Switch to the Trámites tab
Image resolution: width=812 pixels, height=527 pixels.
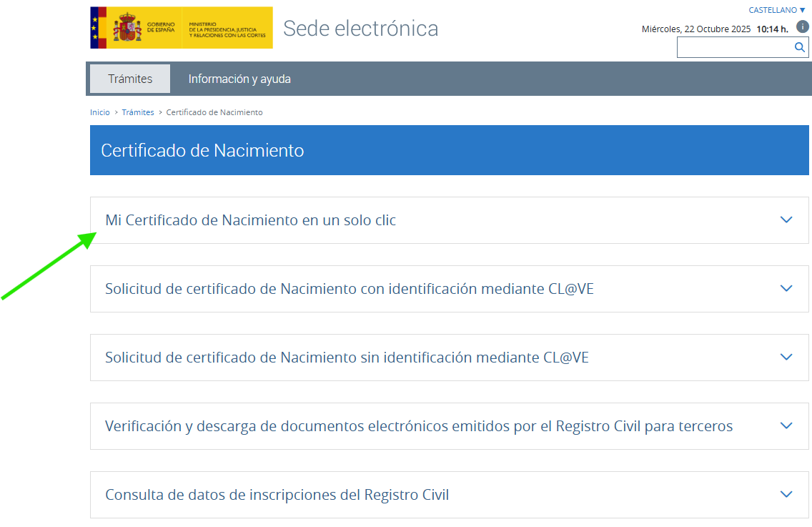[x=130, y=79]
